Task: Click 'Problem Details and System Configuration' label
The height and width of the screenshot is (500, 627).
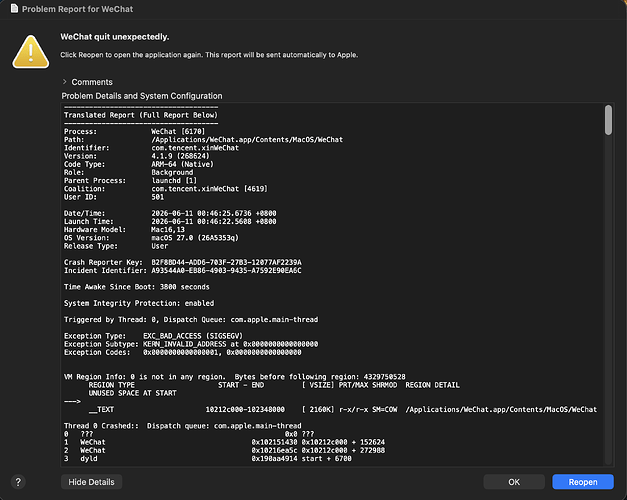Action: [142, 96]
